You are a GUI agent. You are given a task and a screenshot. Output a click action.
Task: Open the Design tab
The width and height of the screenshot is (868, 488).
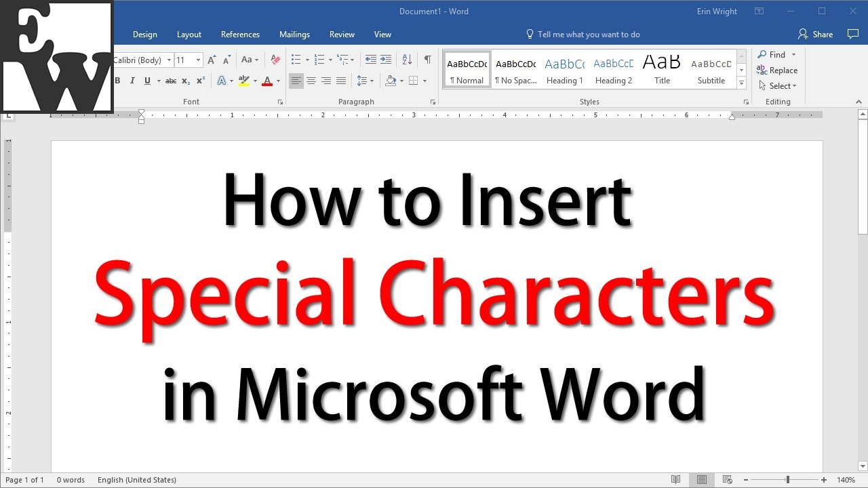click(x=144, y=35)
